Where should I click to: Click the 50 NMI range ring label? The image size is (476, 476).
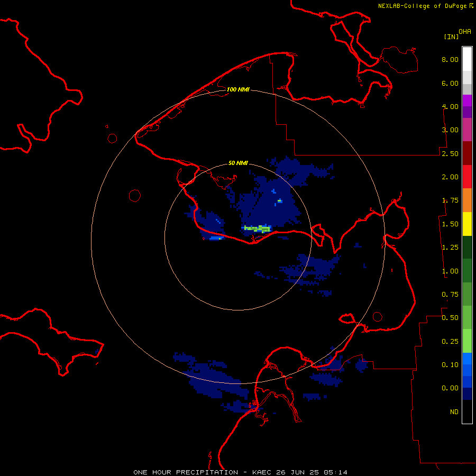pos(238,163)
